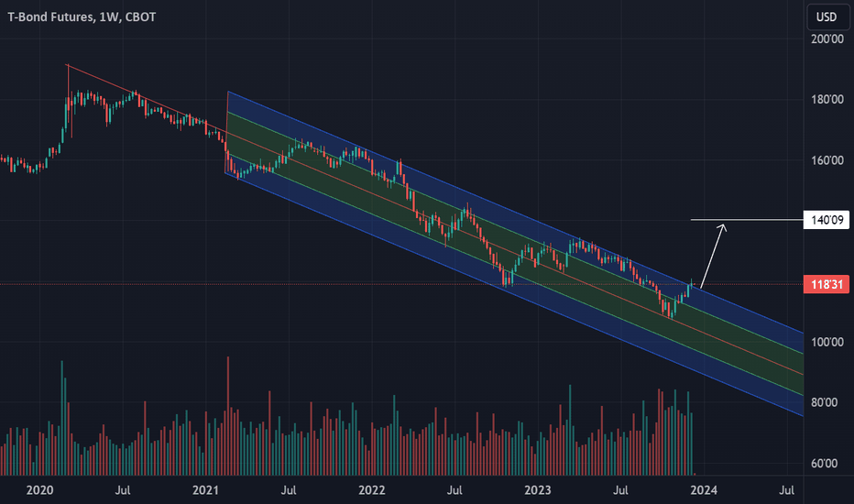Click the 200'00 price axis label
The image size is (854, 504).
[x=827, y=38]
